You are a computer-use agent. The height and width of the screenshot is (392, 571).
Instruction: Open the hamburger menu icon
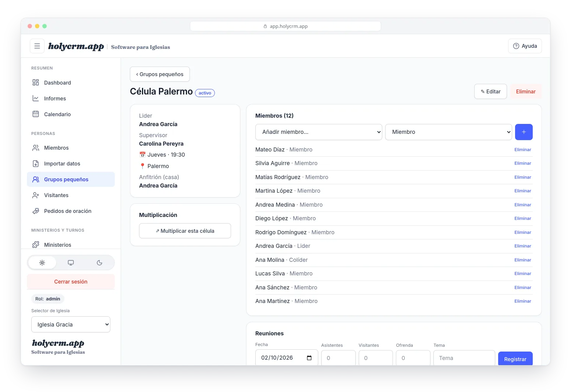37,46
